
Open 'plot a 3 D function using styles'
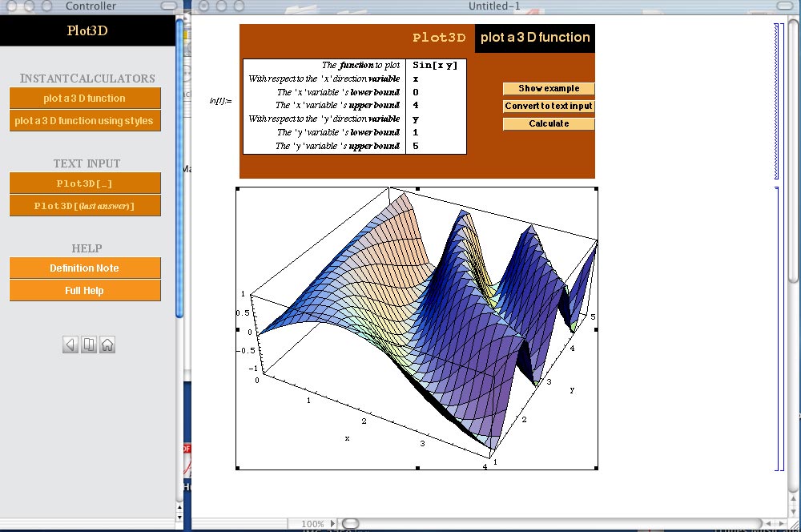click(84, 121)
